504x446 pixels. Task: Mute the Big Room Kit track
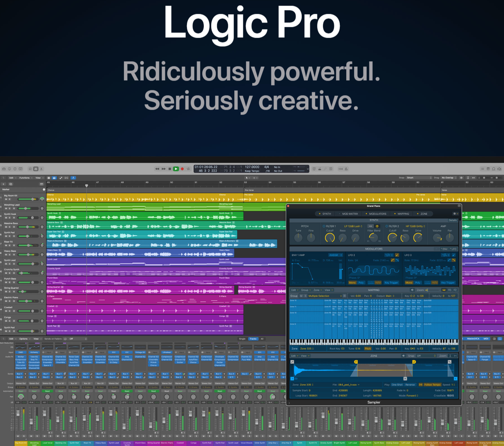click(6, 199)
